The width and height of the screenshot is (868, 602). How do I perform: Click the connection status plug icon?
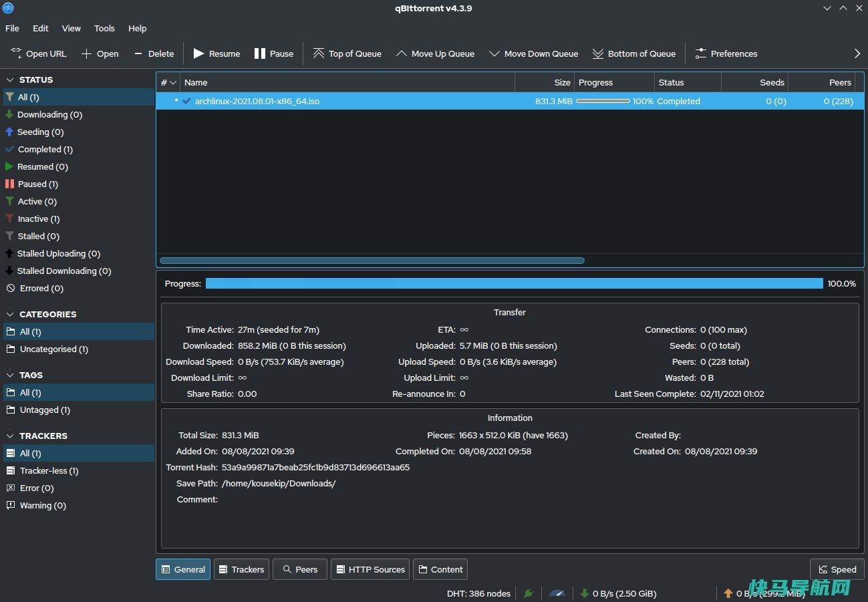click(529, 593)
